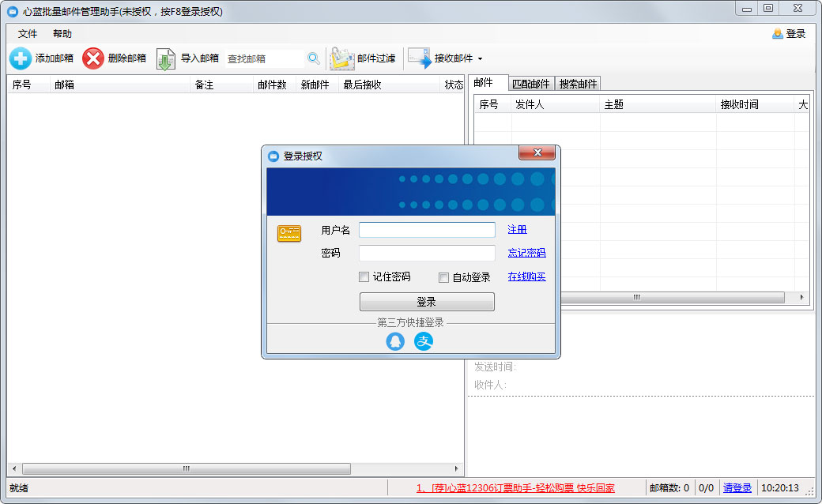Log in with the QQ penguin icon

point(395,342)
